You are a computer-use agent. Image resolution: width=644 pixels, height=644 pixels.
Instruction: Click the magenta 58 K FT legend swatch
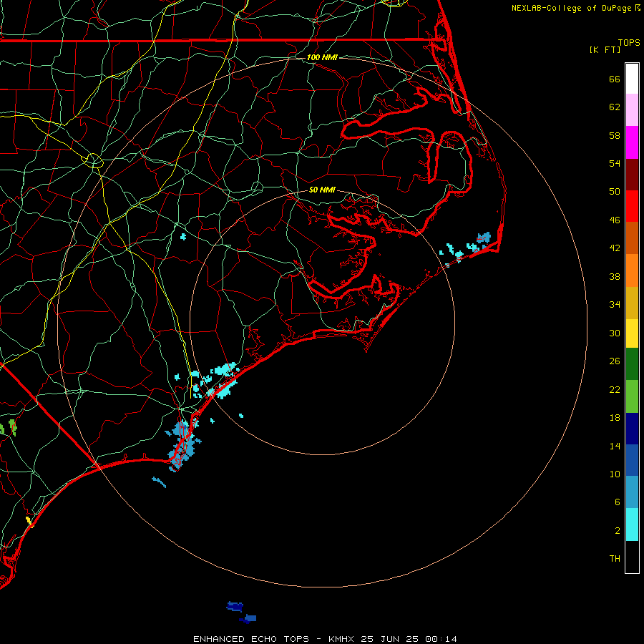point(632,142)
